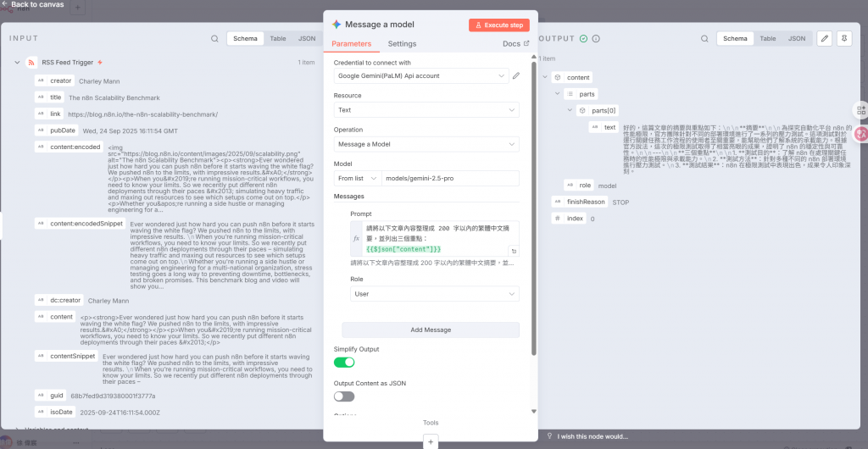Open the Role dropdown showing User
Image resolution: width=868 pixels, height=449 pixels.
coord(435,294)
